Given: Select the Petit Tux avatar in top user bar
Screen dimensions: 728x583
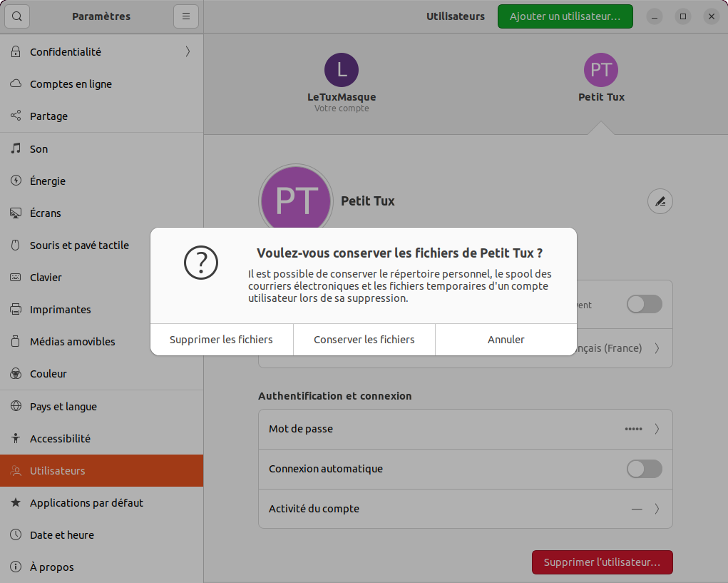Looking at the screenshot, I should click(x=601, y=70).
